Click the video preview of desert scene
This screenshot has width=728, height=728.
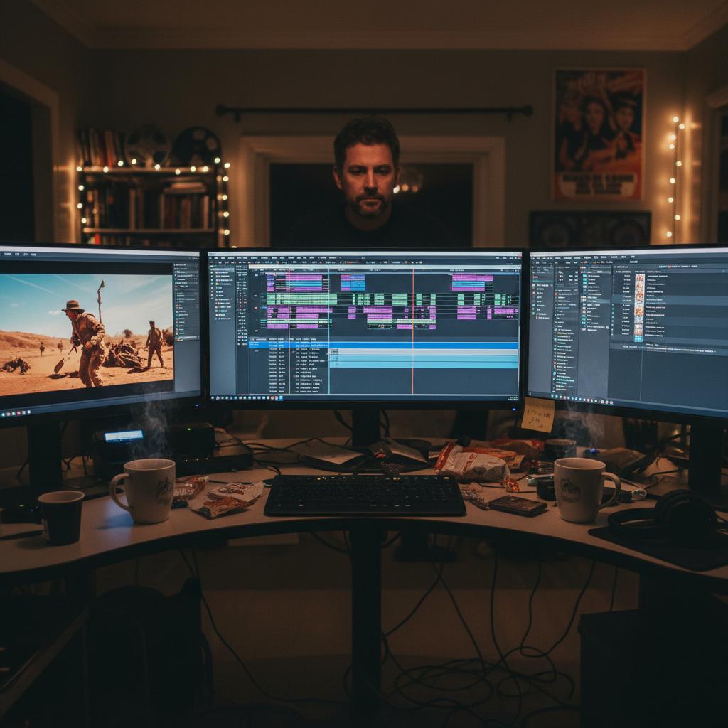pyautogui.click(x=85, y=334)
